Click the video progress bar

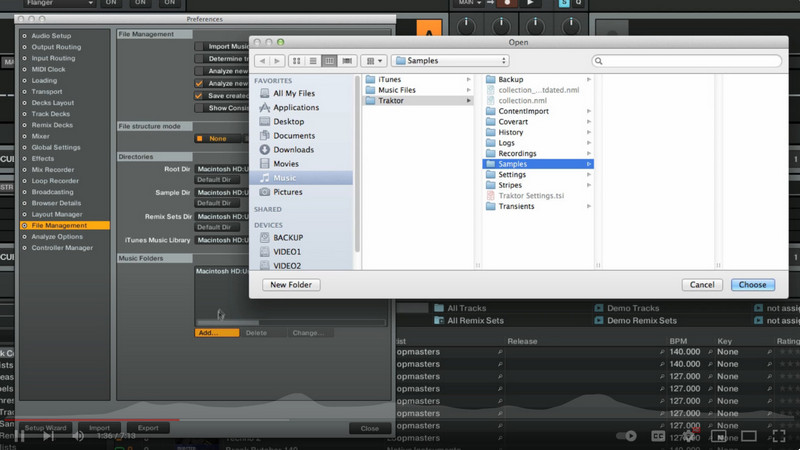pyautogui.click(x=400, y=419)
